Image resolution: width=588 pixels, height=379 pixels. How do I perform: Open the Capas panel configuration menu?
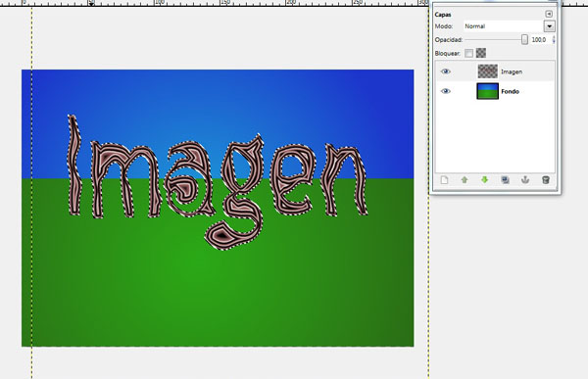pyautogui.click(x=549, y=14)
